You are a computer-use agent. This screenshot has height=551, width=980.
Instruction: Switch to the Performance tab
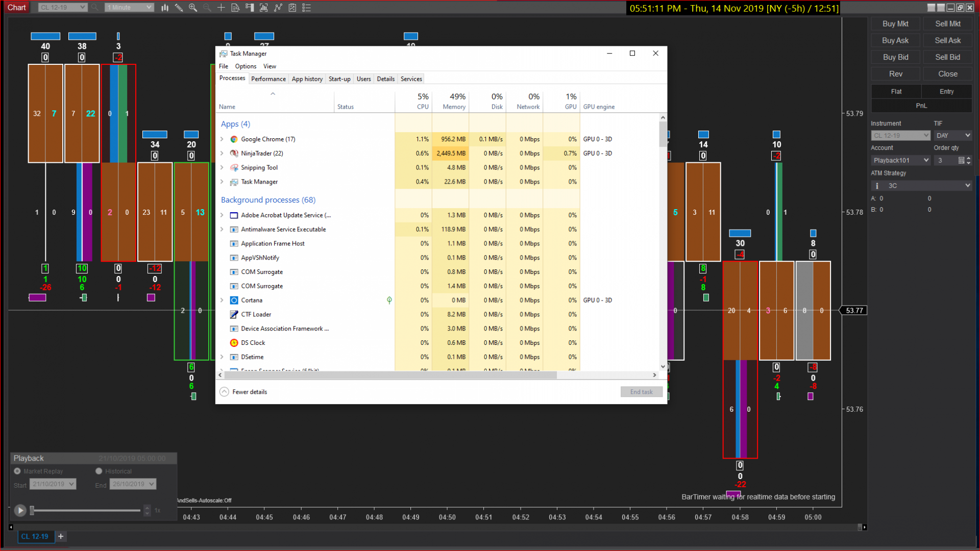[x=268, y=79]
